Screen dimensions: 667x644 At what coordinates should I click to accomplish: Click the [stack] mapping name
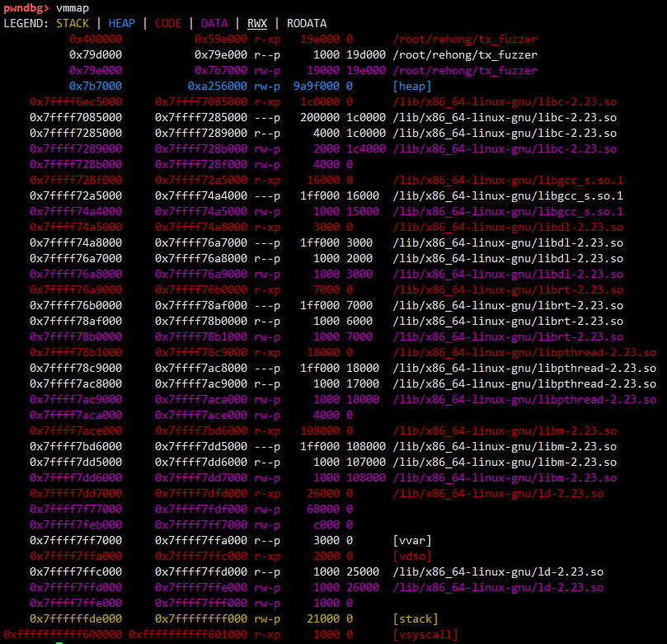416,619
